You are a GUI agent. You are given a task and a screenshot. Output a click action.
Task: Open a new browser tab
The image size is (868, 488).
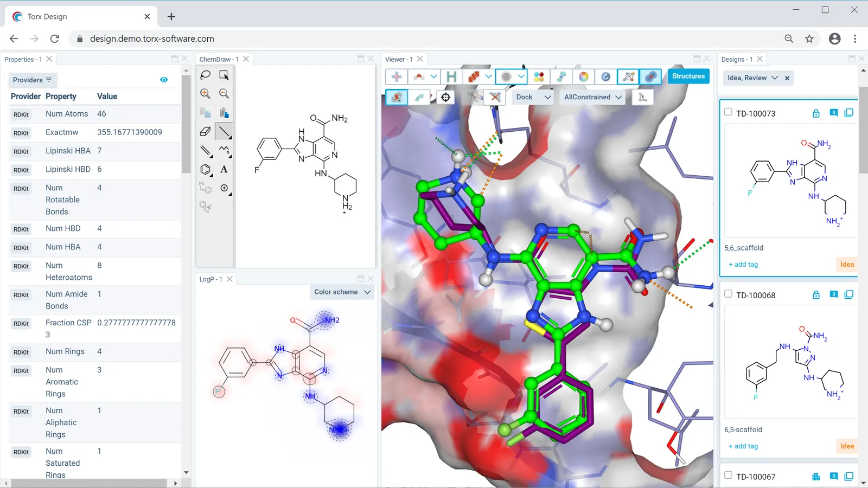pos(171,17)
